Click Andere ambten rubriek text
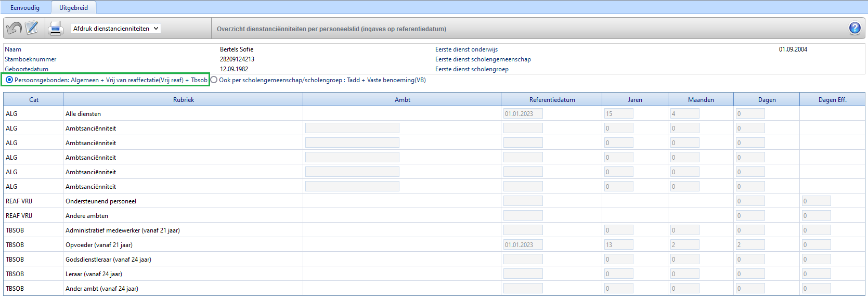The height and width of the screenshot is (297, 868). (87, 216)
